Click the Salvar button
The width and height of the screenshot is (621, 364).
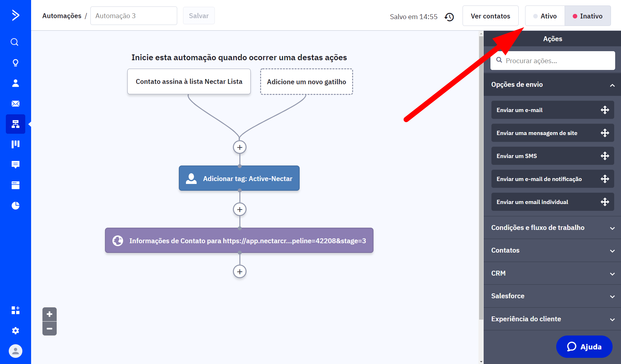pyautogui.click(x=199, y=16)
